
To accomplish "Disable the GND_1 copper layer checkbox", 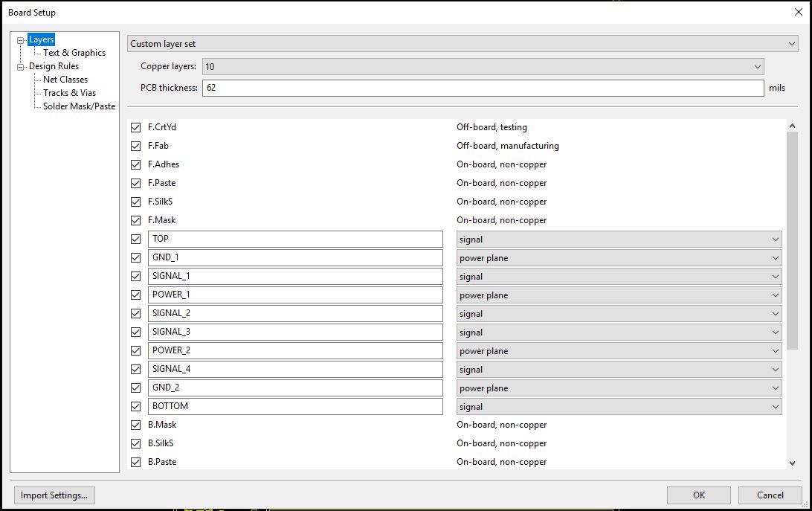I will tap(135, 258).
